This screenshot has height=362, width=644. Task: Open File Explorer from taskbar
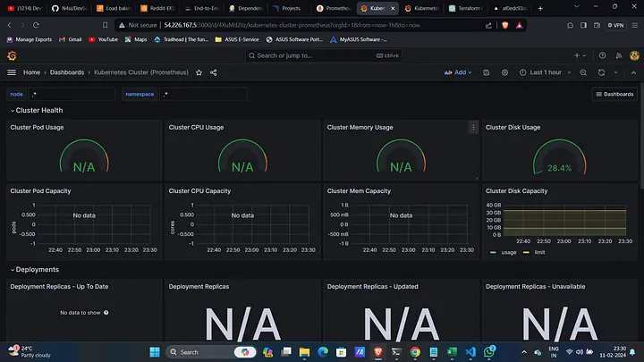[304, 352]
